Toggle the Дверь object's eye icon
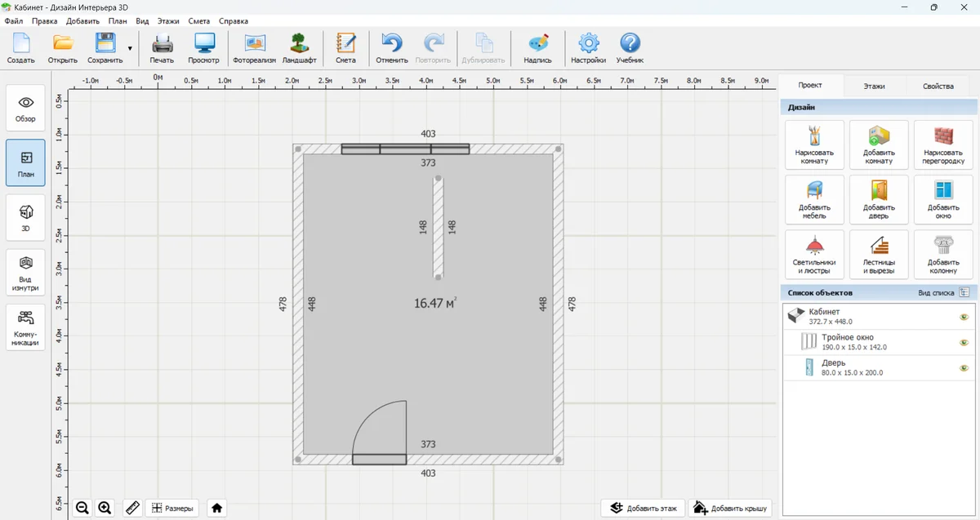This screenshot has height=520, width=980. [964, 368]
